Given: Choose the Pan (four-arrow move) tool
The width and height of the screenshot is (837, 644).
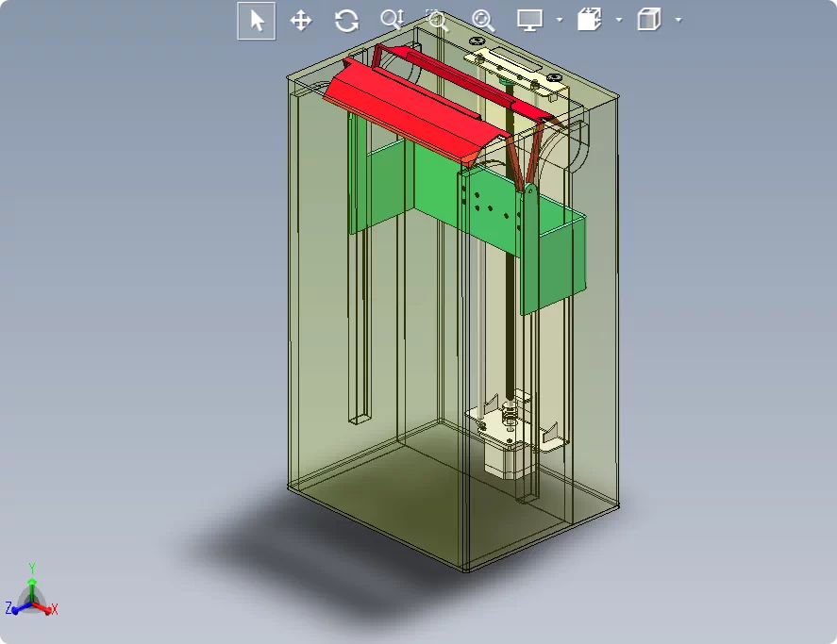Looking at the screenshot, I should coord(301,21).
